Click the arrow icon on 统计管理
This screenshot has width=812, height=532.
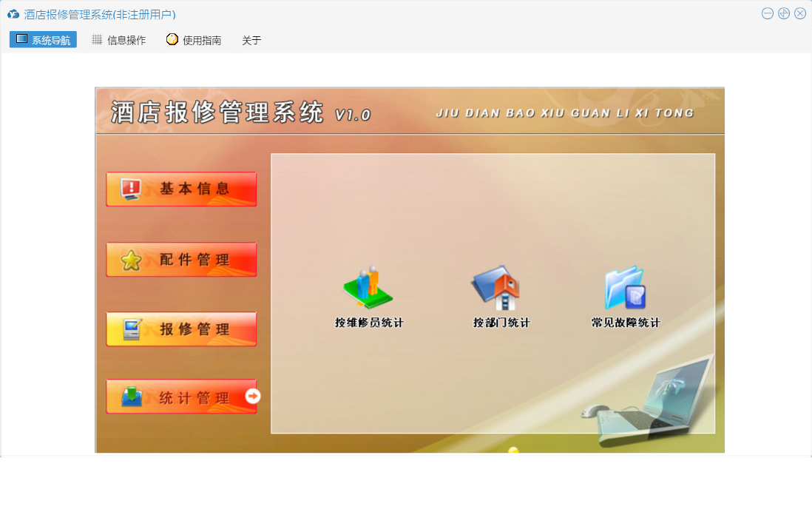click(253, 397)
